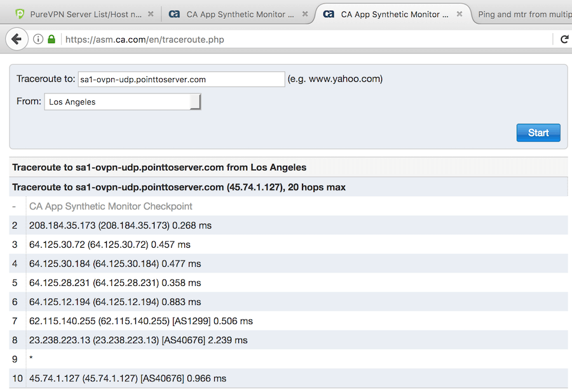Click the PureVPN tab favicon
This screenshot has width=572, height=392.
[x=20, y=14]
